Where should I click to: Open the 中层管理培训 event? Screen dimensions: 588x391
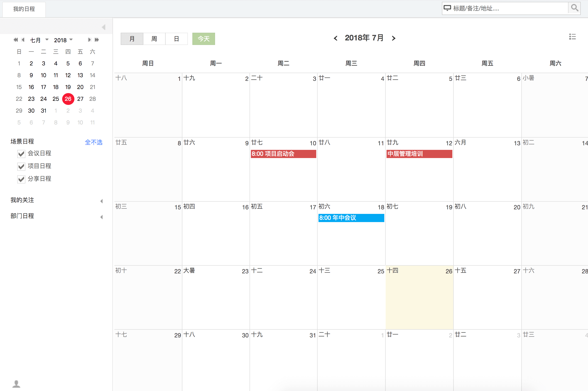click(x=419, y=154)
